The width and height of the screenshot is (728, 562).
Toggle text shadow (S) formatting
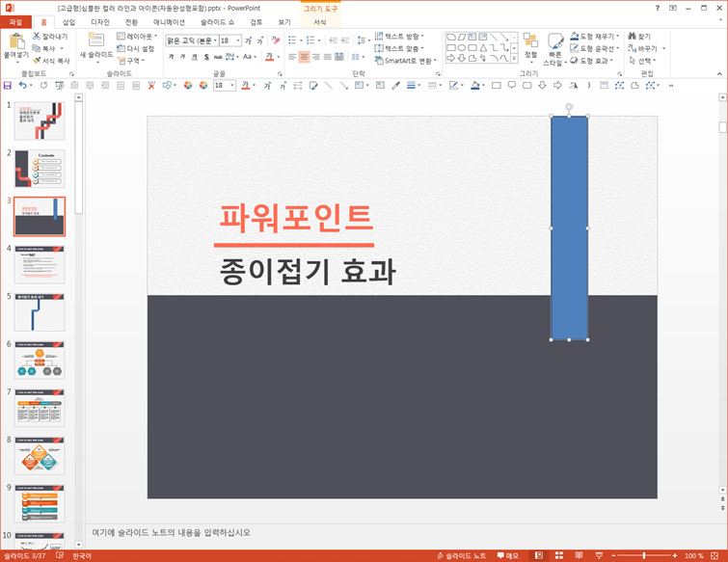pyautogui.click(x=206, y=57)
